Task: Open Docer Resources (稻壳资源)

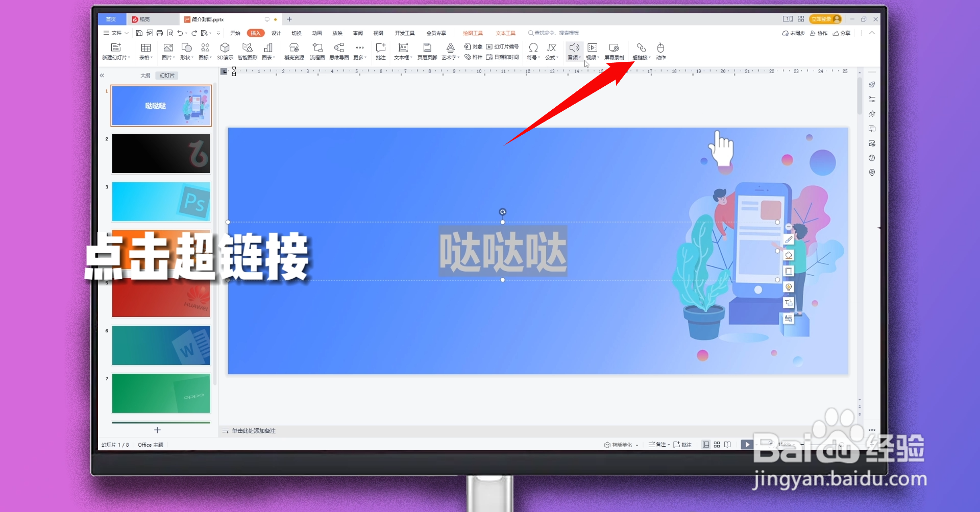Action: pyautogui.click(x=294, y=51)
